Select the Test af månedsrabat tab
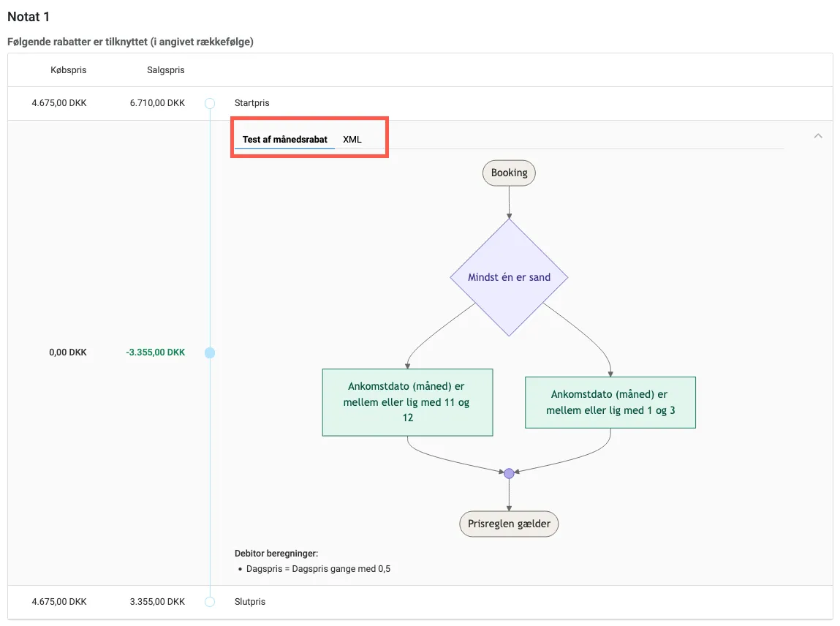The width and height of the screenshot is (840, 626). coord(284,140)
